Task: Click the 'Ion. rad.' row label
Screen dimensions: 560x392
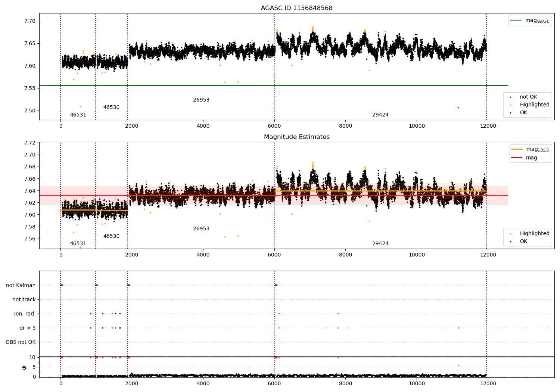Action: [x=25, y=314]
